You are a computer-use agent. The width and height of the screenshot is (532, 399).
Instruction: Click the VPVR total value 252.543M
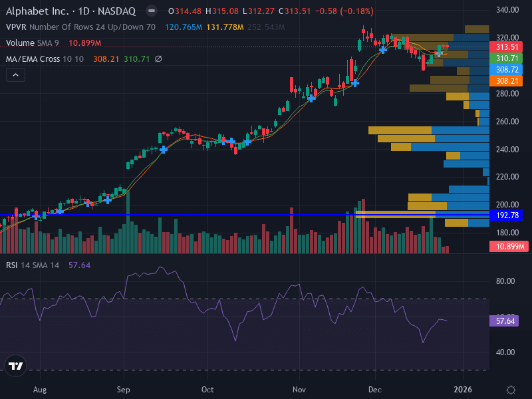(x=266, y=27)
